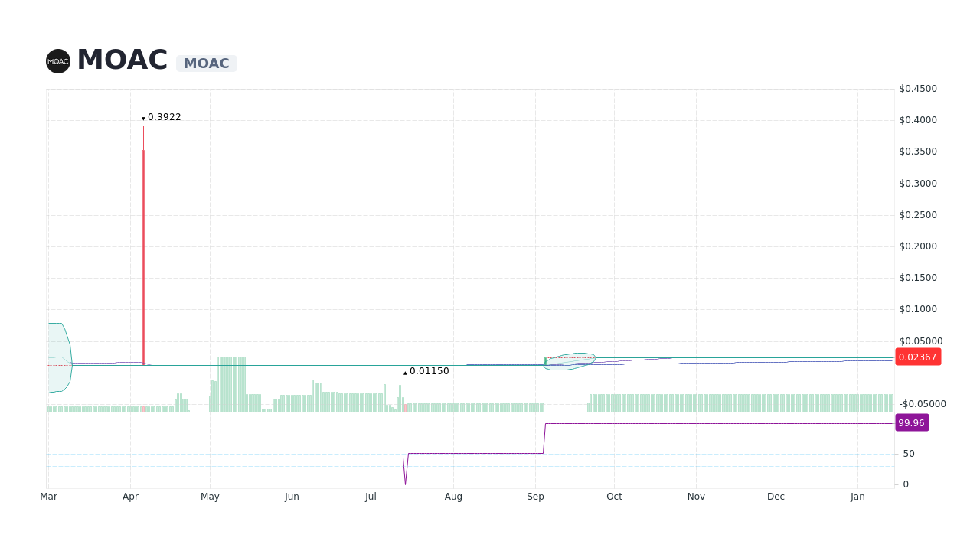The height and width of the screenshot is (551, 980).
Task: Select the Jan label on the time axis
Action: click(x=857, y=497)
